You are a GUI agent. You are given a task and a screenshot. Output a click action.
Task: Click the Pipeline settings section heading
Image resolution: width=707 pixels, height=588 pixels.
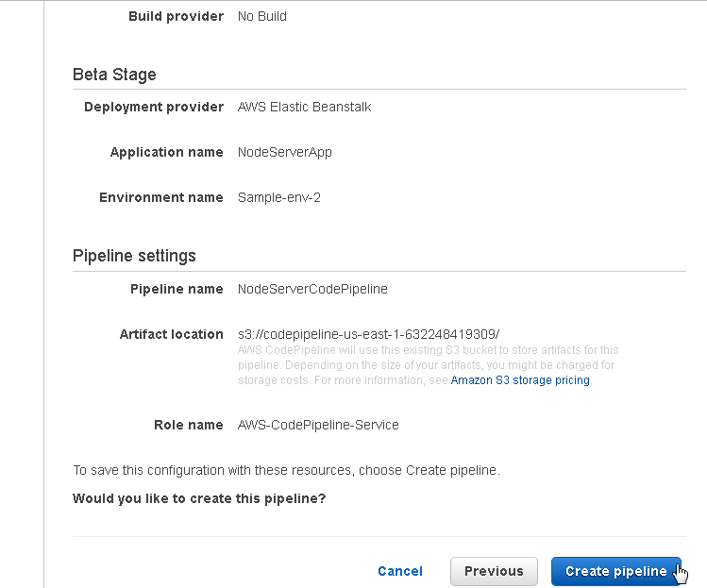coord(134,256)
